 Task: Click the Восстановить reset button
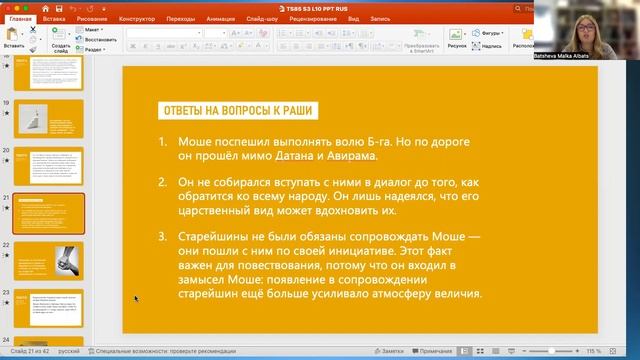point(96,40)
